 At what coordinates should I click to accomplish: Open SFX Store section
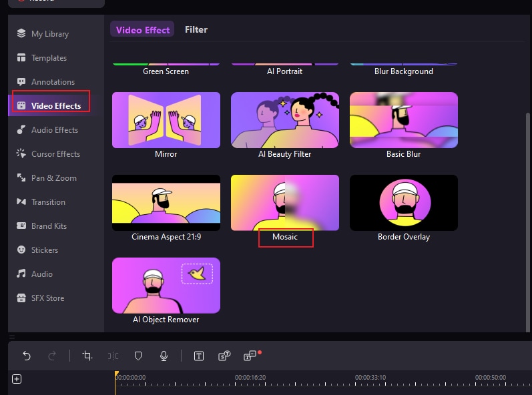[x=56, y=298]
